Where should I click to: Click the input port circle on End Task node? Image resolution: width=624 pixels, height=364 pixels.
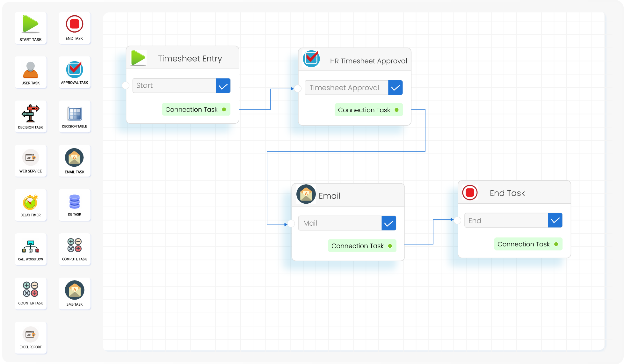pyautogui.click(x=457, y=220)
